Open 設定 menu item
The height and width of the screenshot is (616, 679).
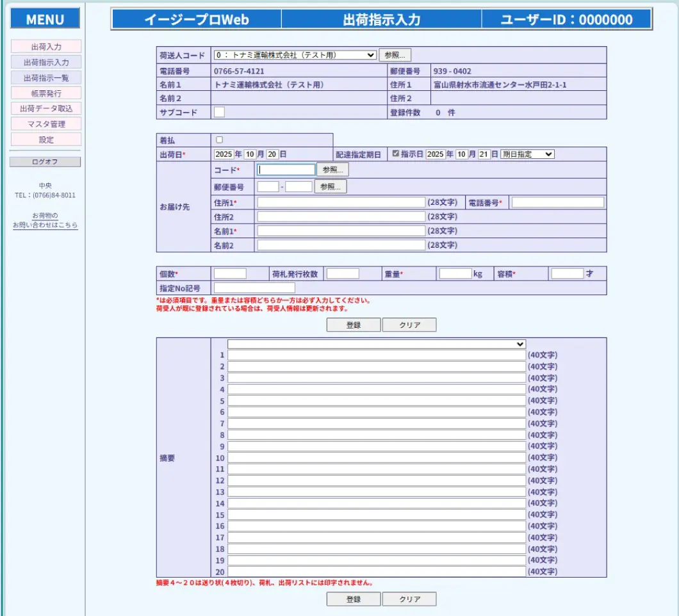point(45,139)
